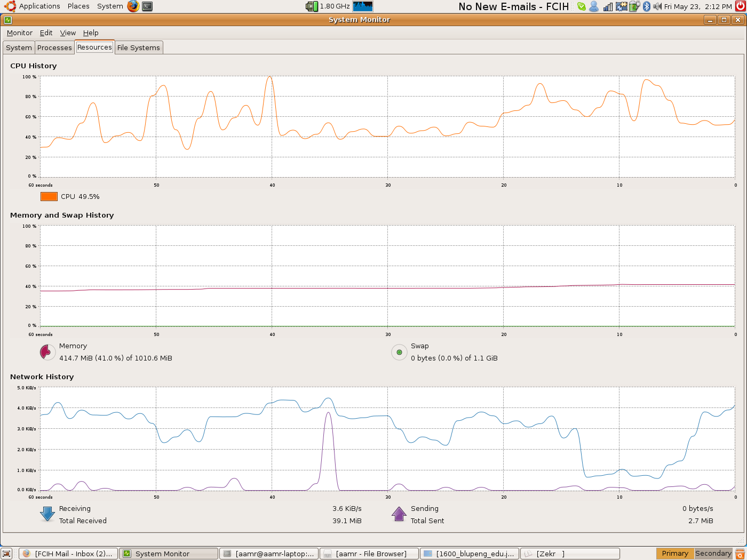The width and height of the screenshot is (747, 560).
Task: Click the date and time clock
Action: pyautogui.click(x=698, y=7)
